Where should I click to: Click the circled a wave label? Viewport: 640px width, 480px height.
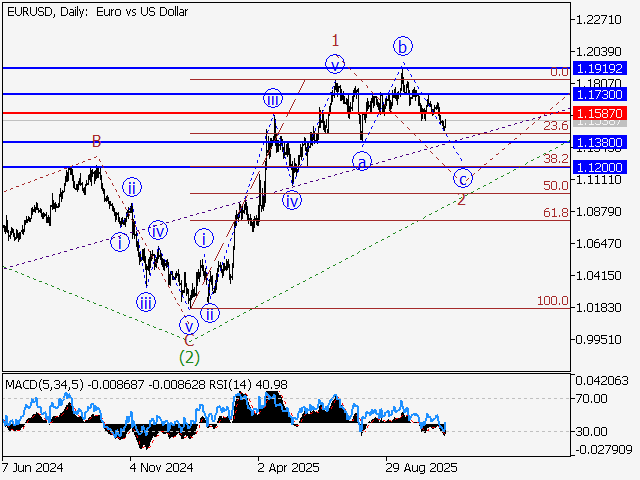click(362, 160)
